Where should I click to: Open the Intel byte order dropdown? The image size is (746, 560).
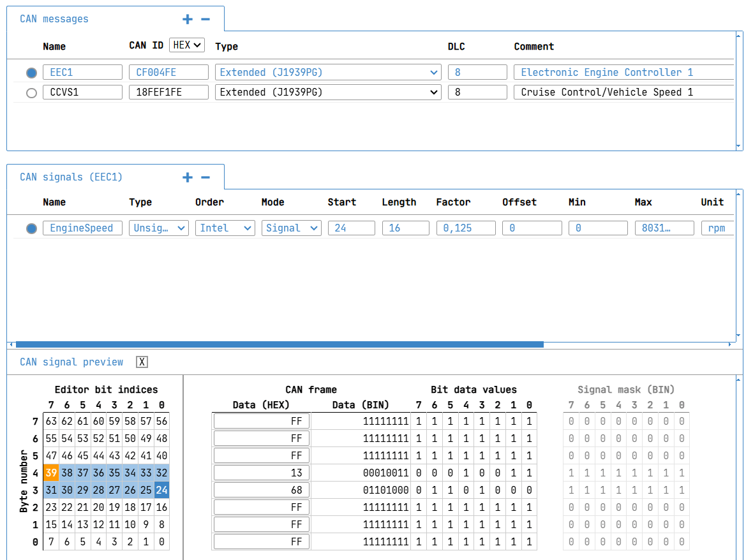tap(225, 228)
